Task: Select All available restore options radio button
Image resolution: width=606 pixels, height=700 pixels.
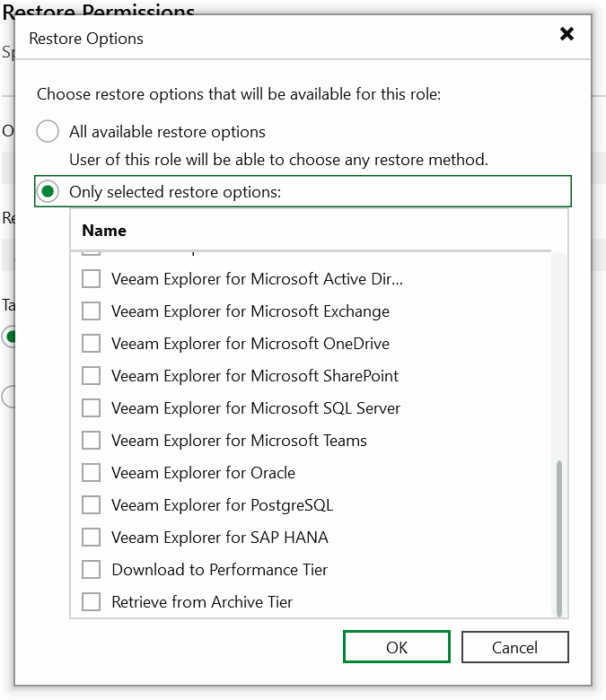Action: coord(48,131)
